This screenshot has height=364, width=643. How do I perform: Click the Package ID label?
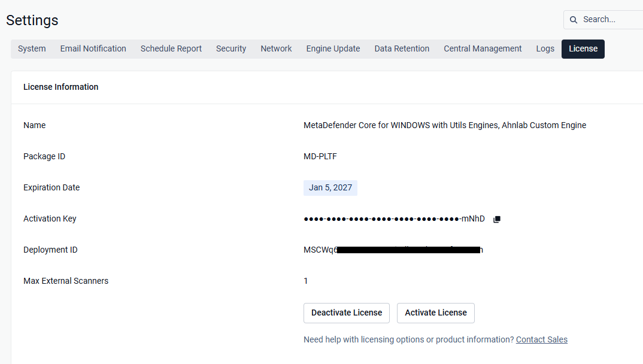(x=44, y=157)
